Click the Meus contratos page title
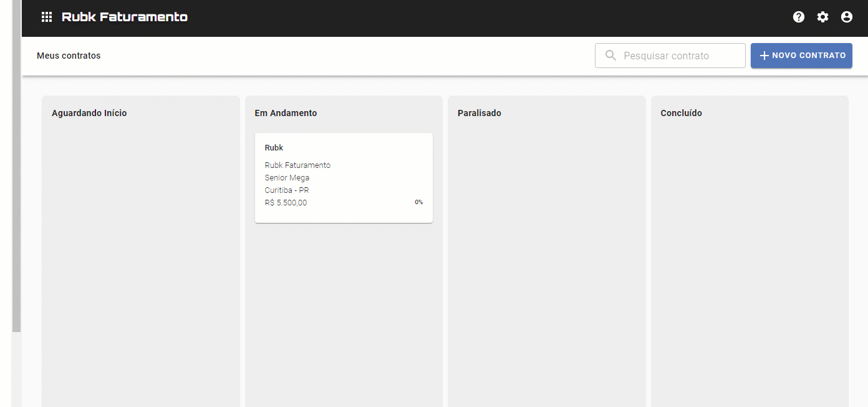The image size is (868, 407). 69,56
